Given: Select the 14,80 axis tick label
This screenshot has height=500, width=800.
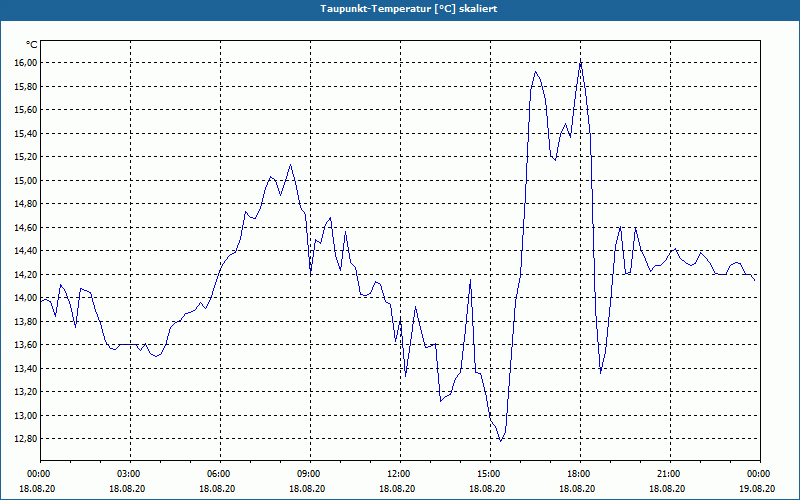Looking at the screenshot, I should tap(25, 204).
